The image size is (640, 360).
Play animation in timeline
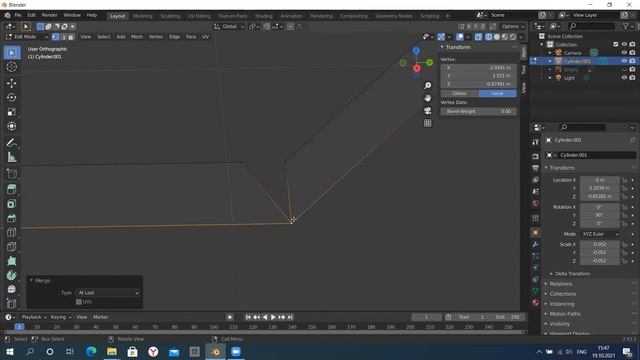(273, 317)
